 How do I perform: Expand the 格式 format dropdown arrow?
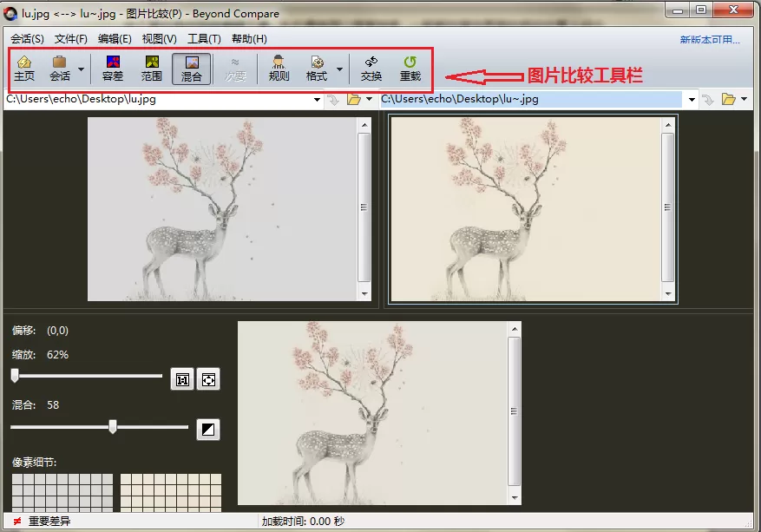click(340, 69)
